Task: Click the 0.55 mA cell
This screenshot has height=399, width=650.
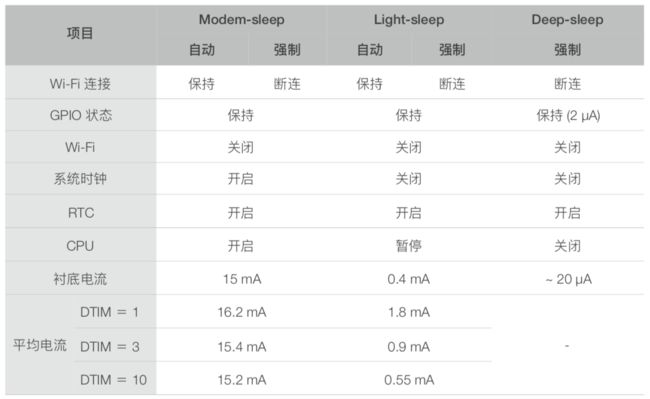Action: [409, 380]
